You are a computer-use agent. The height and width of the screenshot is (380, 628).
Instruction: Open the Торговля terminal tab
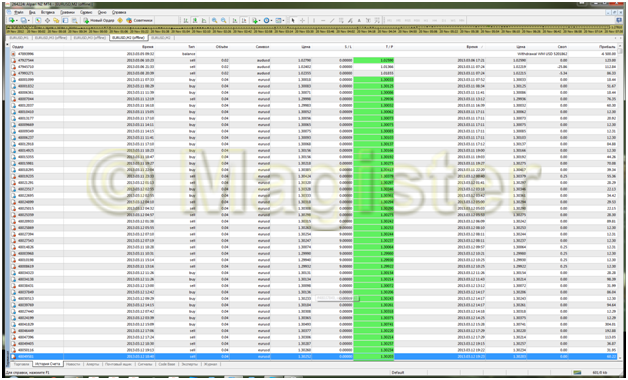coord(22,364)
